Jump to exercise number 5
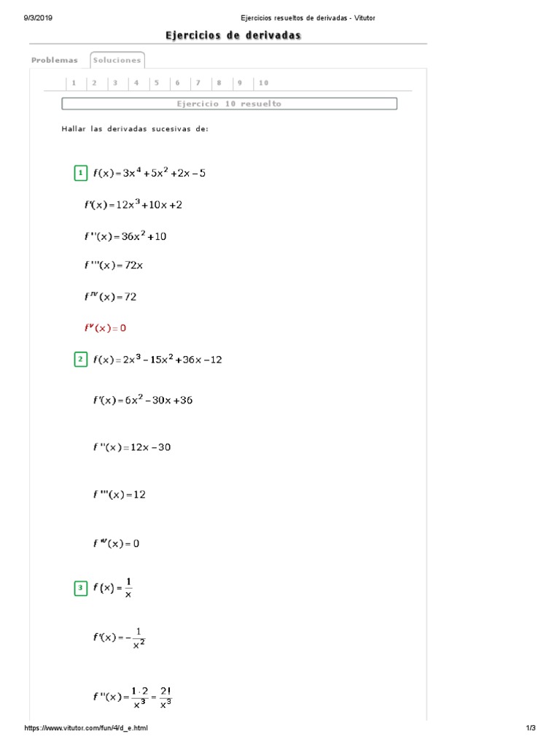The width and height of the screenshot is (560, 747). (x=157, y=83)
